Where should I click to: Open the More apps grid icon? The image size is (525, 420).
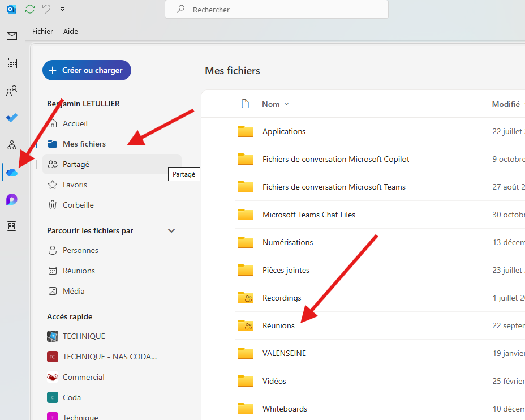click(11, 226)
